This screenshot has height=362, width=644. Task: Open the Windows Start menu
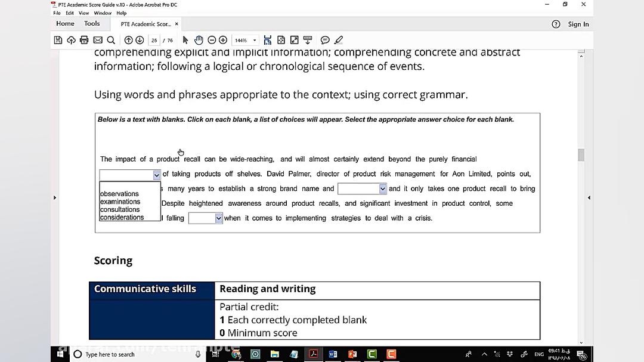pyautogui.click(x=60, y=354)
